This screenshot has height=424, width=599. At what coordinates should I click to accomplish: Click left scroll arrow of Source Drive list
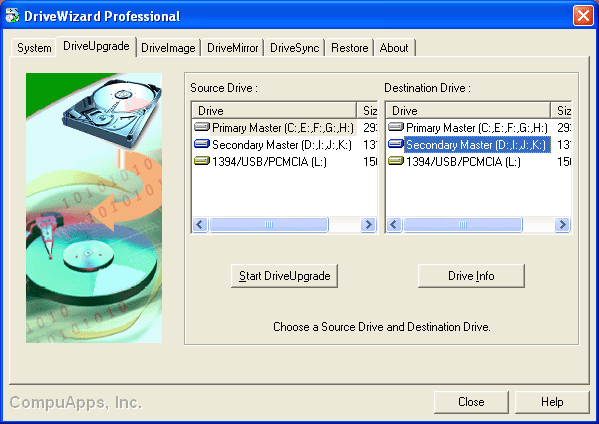pos(200,224)
